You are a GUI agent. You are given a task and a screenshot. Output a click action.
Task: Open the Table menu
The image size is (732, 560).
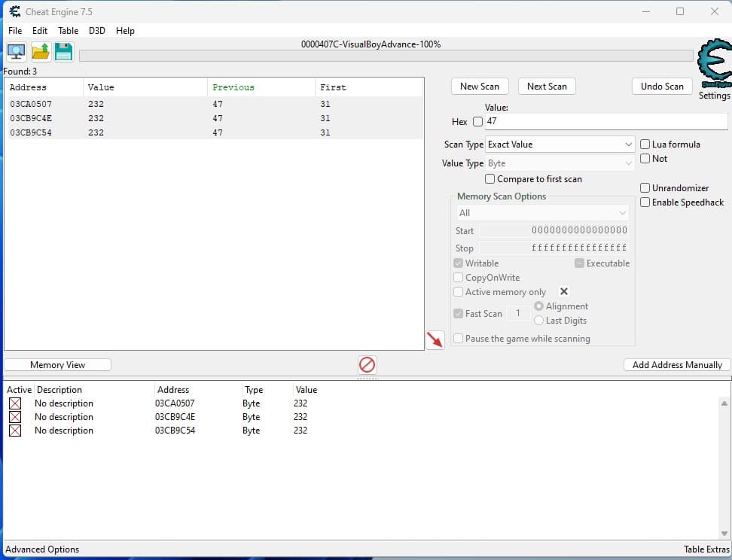(x=68, y=31)
